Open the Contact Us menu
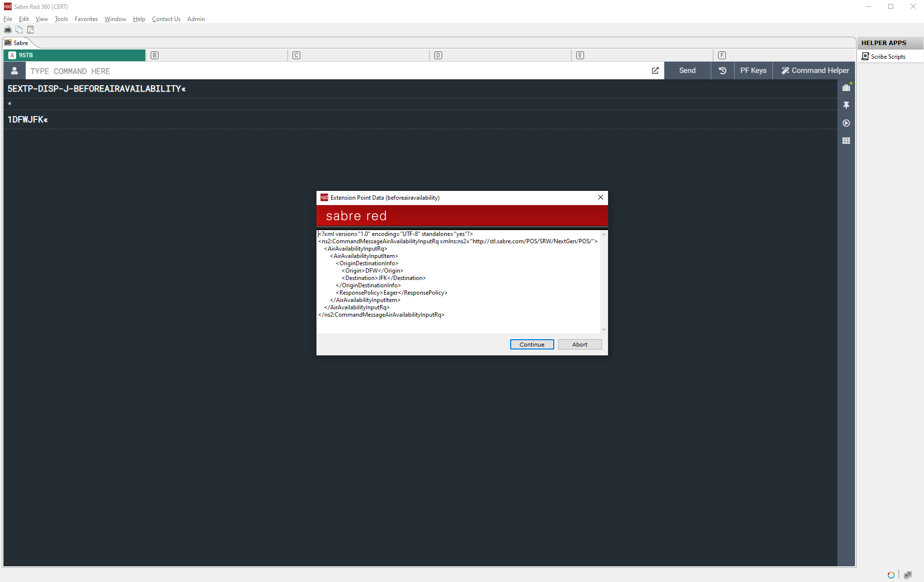924x582 pixels. (166, 19)
